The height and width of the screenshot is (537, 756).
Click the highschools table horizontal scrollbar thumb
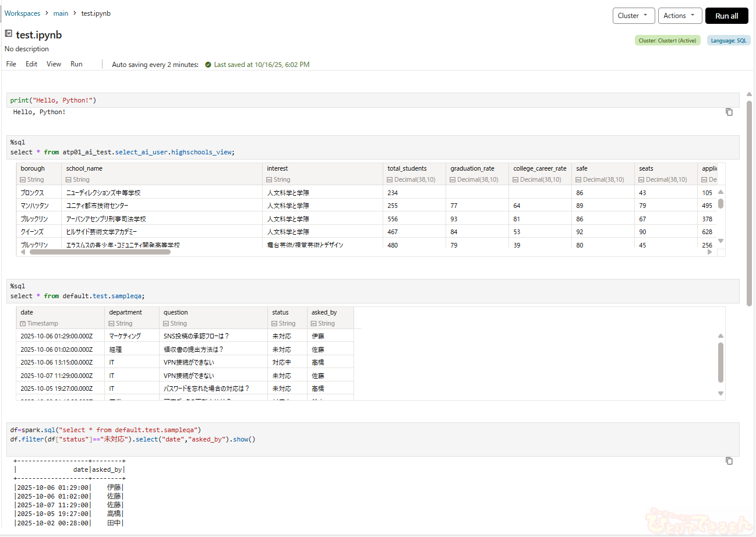(100, 252)
